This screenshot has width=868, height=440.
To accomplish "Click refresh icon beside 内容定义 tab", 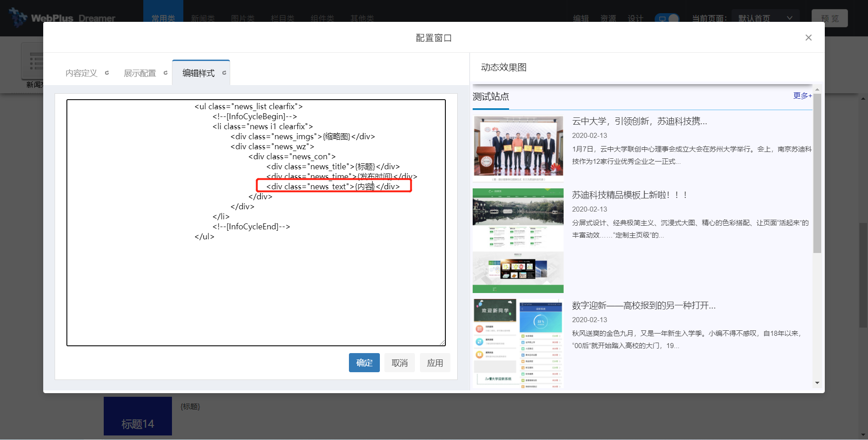I will click(x=107, y=73).
